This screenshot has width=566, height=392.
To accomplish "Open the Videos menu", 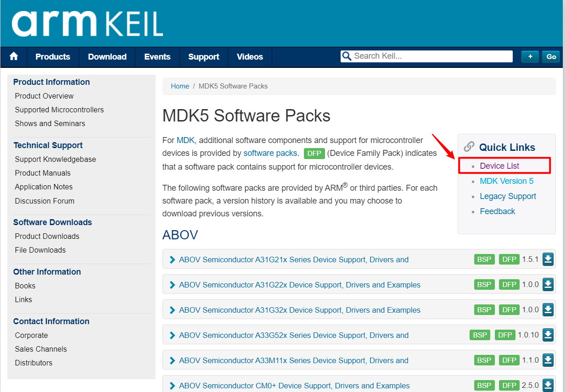I will coord(250,57).
